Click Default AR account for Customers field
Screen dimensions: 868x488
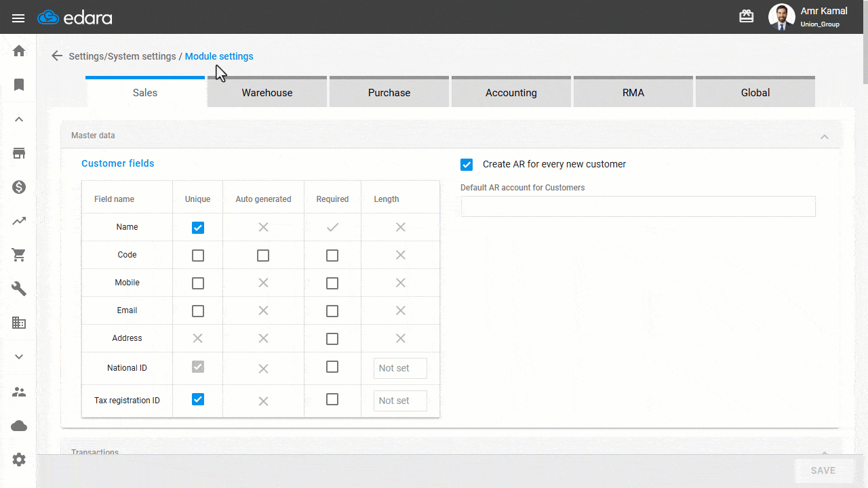tap(638, 207)
